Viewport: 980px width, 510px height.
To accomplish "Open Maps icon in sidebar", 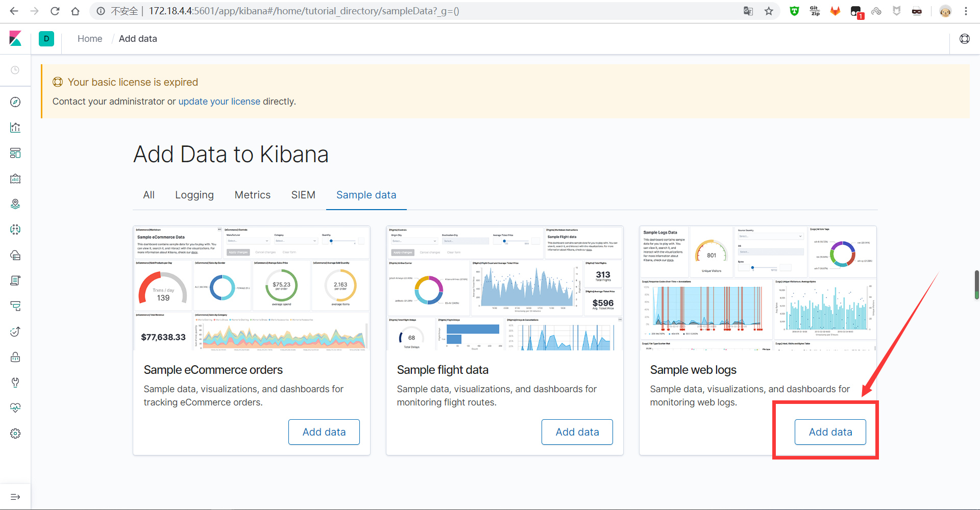I will click(x=15, y=204).
